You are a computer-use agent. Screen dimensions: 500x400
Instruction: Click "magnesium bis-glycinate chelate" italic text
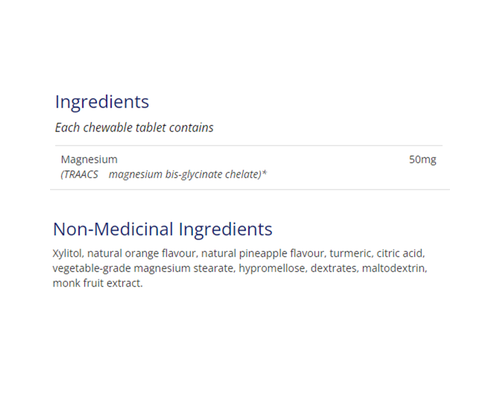pos(184,174)
